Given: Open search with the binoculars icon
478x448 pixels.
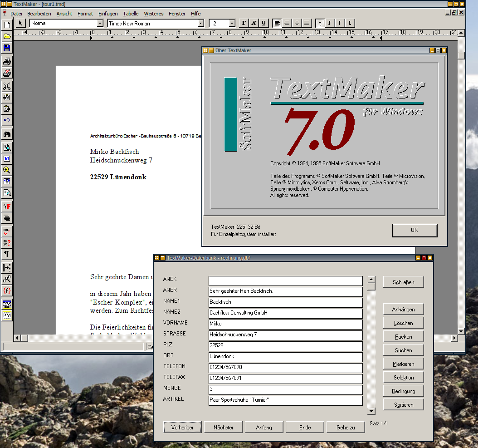Looking at the screenshot, I should click(x=7, y=133).
